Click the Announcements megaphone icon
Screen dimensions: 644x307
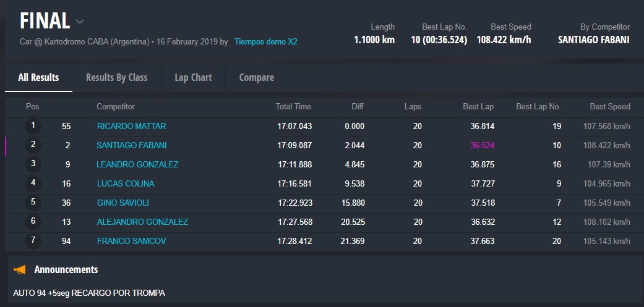pos(20,270)
